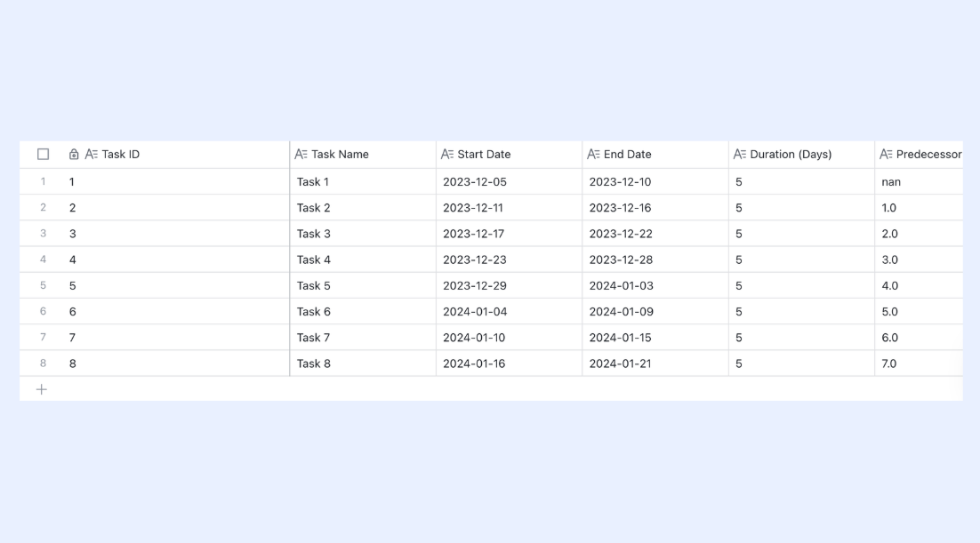This screenshot has height=543, width=980.
Task: Tick the select-all checkbox in header
Action: pyautogui.click(x=43, y=155)
